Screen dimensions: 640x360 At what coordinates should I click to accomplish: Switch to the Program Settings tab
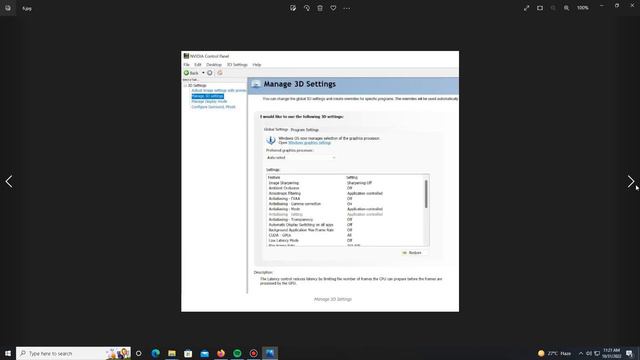pos(304,130)
